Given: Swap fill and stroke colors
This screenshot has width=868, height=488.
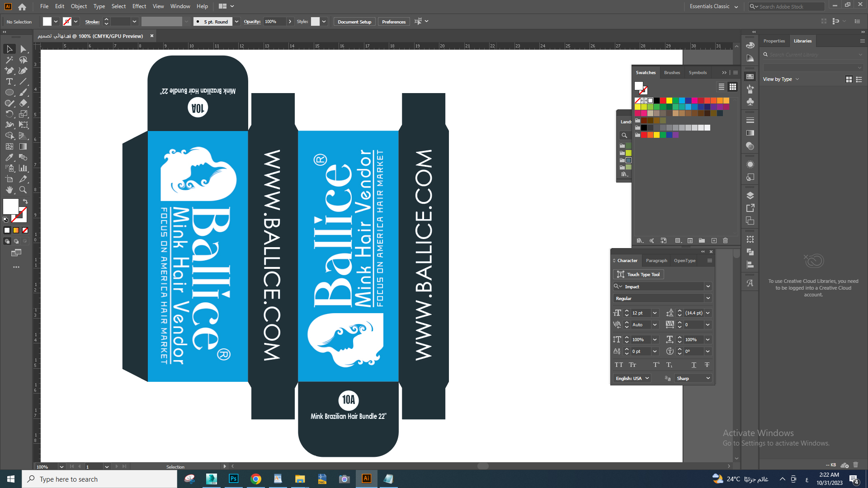Looking at the screenshot, I should (x=25, y=202).
